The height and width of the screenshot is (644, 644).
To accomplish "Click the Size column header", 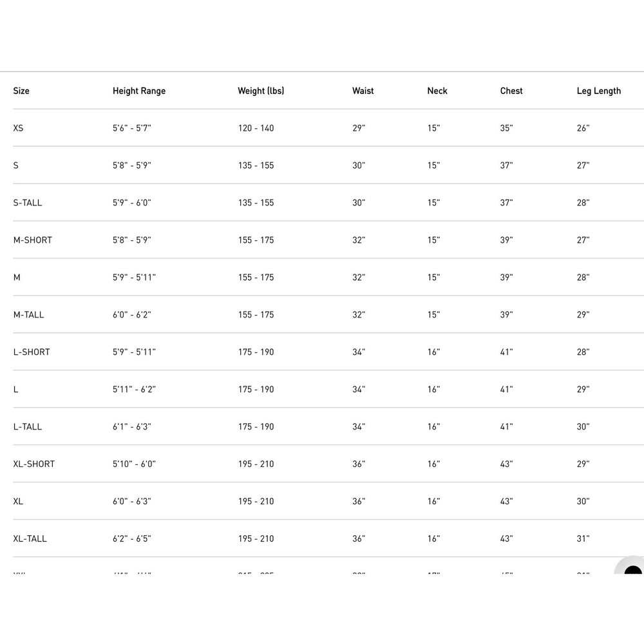I will (21, 91).
